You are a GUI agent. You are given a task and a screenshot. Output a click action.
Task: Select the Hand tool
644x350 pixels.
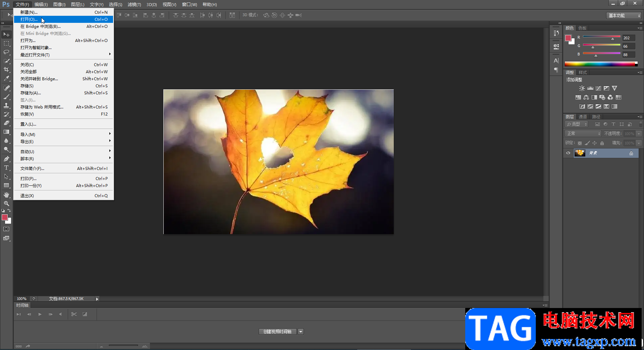coord(6,195)
